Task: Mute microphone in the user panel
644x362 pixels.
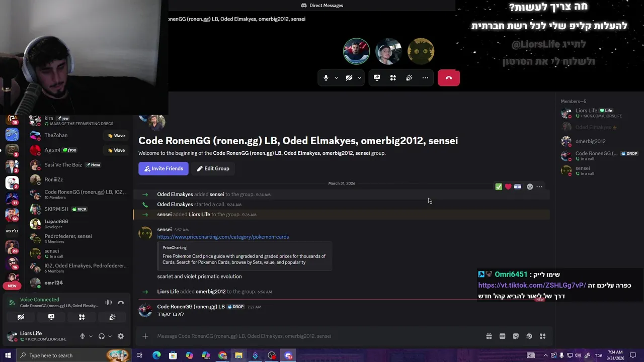Action: pyautogui.click(x=83, y=336)
